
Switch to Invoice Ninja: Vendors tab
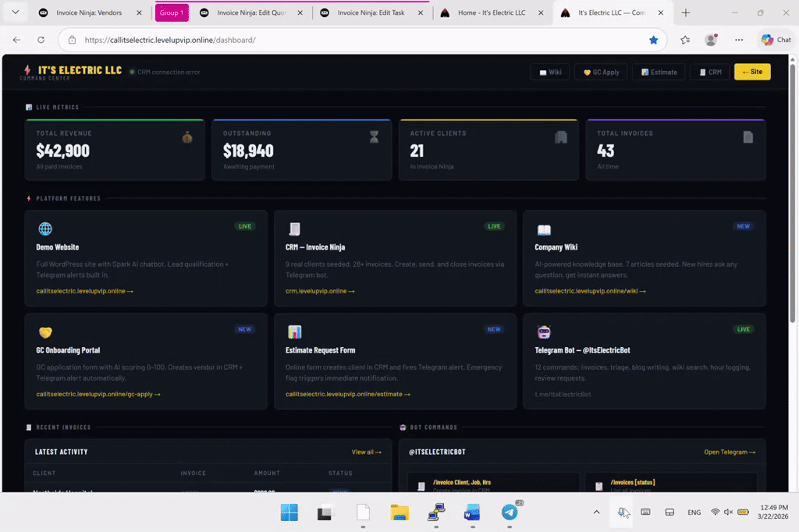click(89, 12)
